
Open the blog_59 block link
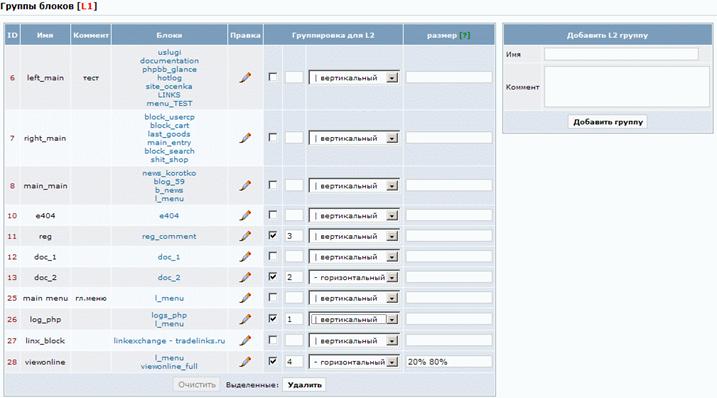[169, 182]
